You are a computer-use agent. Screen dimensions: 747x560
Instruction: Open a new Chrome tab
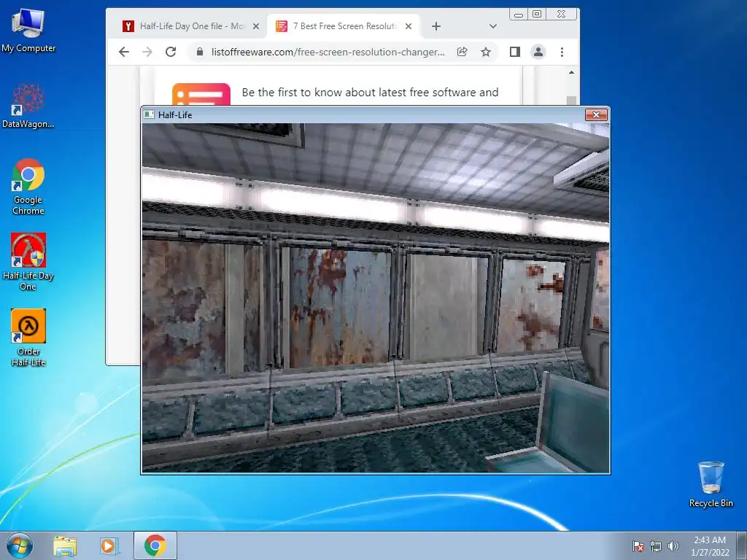[436, 26]
